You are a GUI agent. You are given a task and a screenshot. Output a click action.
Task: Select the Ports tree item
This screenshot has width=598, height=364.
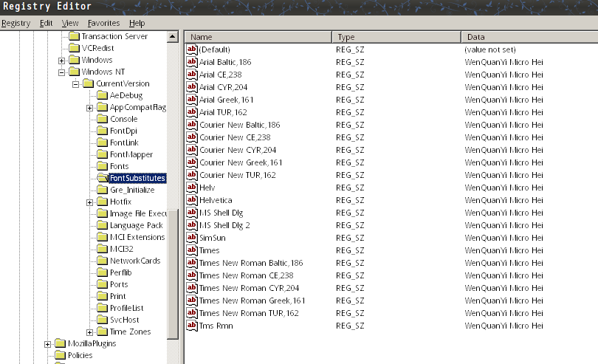click(119, 285)
